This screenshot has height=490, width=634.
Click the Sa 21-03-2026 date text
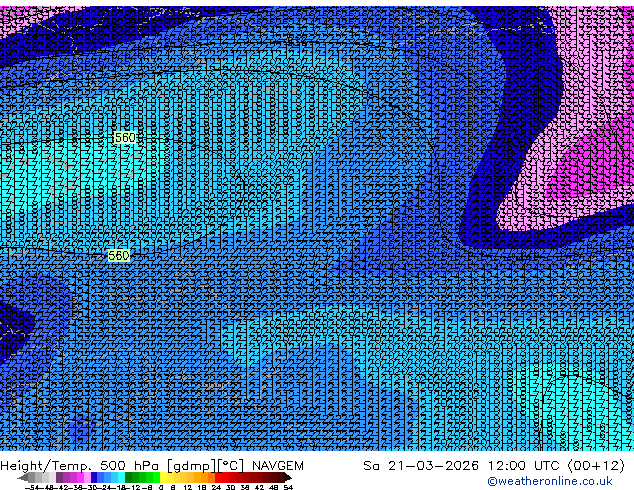421,466
